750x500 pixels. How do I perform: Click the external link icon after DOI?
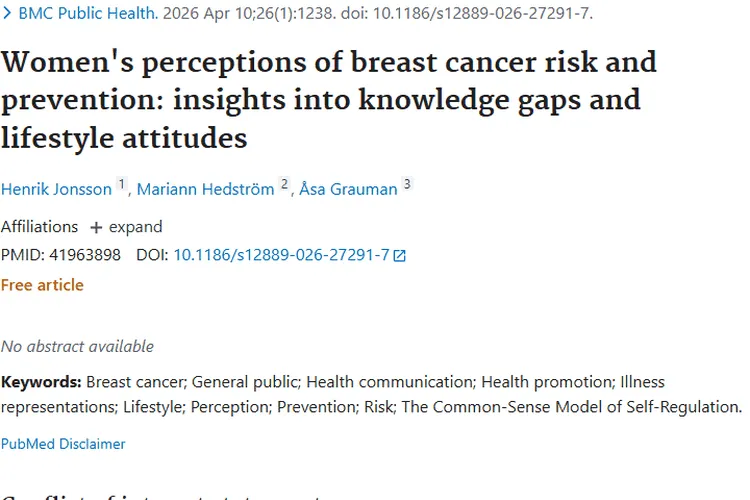[400, 256]
